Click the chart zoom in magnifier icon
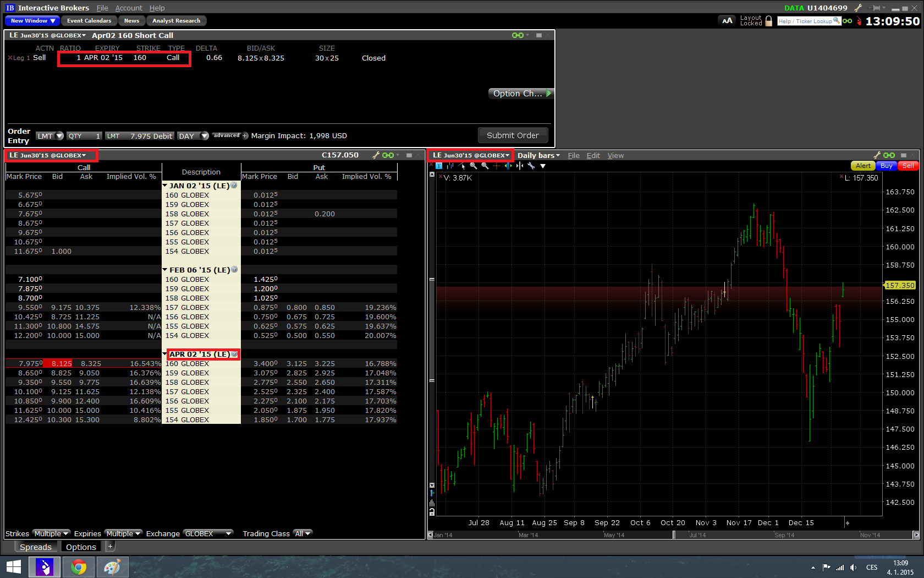This screenshot has width=924, height=578. coord(473,166)
